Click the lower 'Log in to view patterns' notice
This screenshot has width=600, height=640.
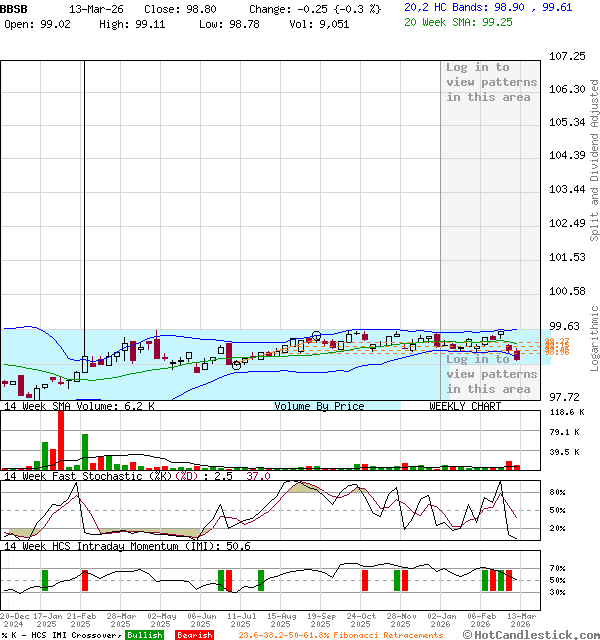[x=491, y=374]
